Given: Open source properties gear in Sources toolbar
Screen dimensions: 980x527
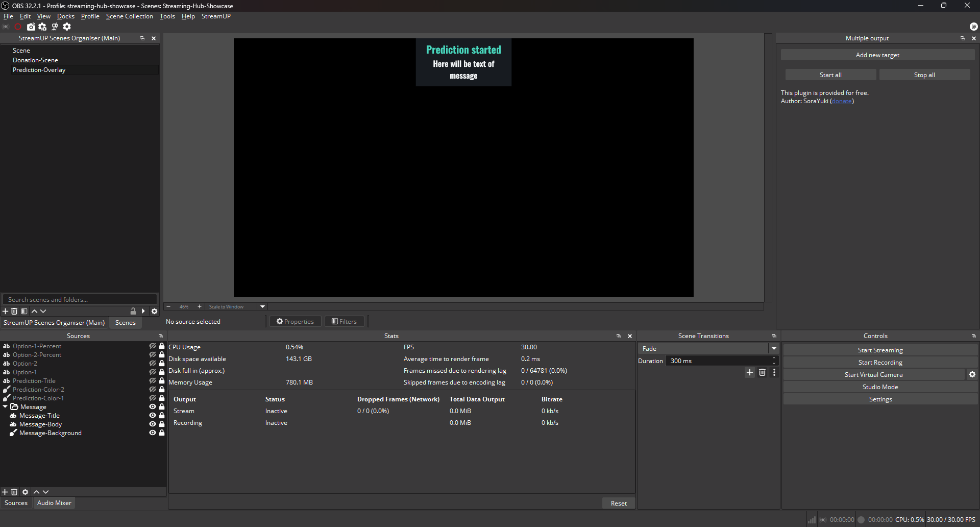Looking at the screenshot, I should tap(25, 492).
